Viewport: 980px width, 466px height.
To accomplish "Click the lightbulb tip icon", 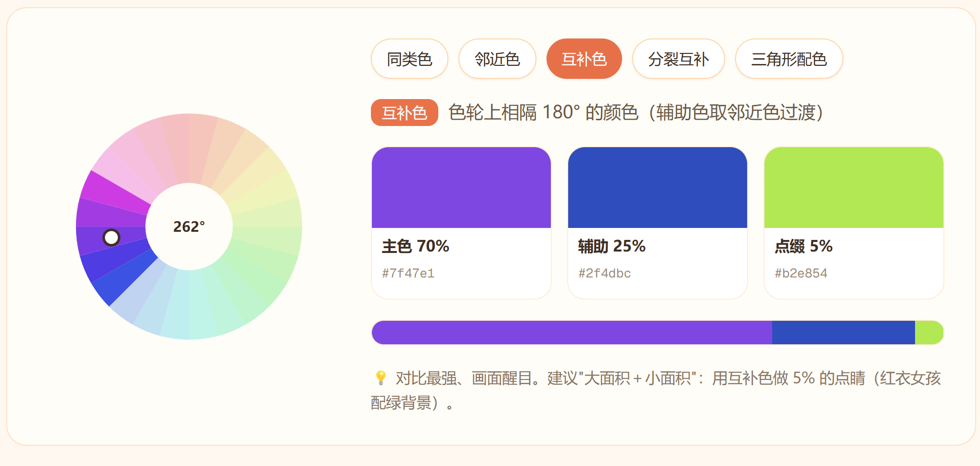I will coord(381,378).
